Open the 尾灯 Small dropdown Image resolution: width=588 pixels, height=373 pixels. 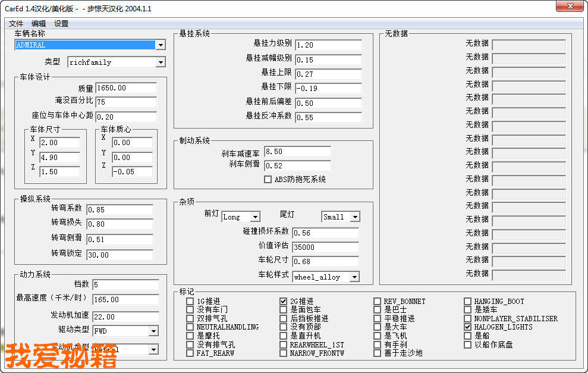354,217
